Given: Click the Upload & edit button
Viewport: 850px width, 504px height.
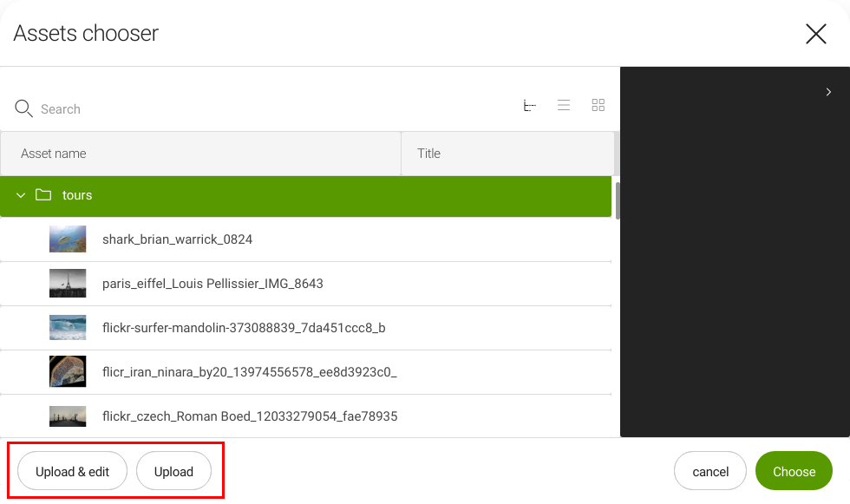Looking at the screenshot, I should (73, 471).
